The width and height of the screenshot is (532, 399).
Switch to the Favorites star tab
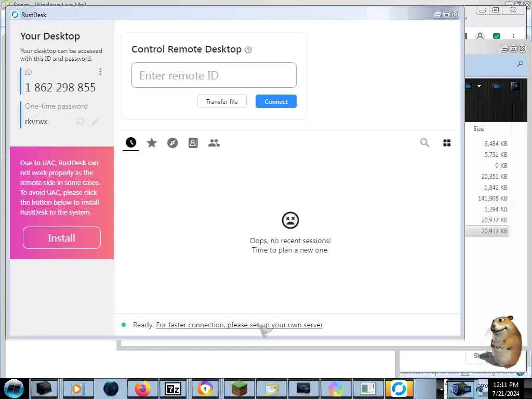tap(152, 143)
